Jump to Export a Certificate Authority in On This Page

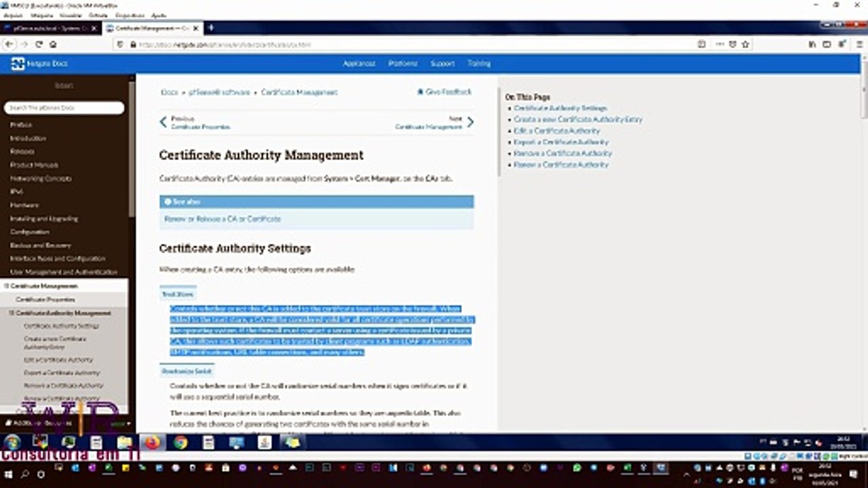(x=561, y=142)
